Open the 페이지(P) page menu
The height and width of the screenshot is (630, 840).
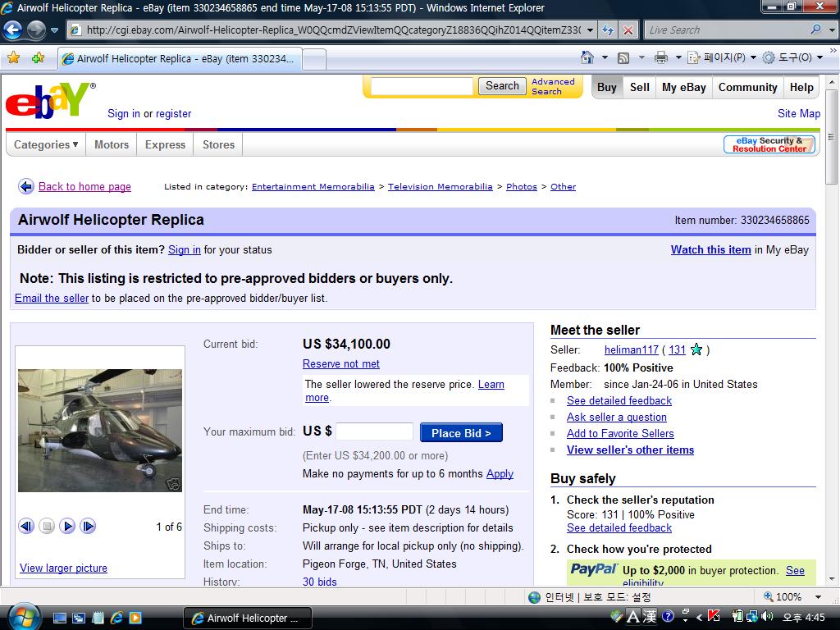click(x=722, y=57)
